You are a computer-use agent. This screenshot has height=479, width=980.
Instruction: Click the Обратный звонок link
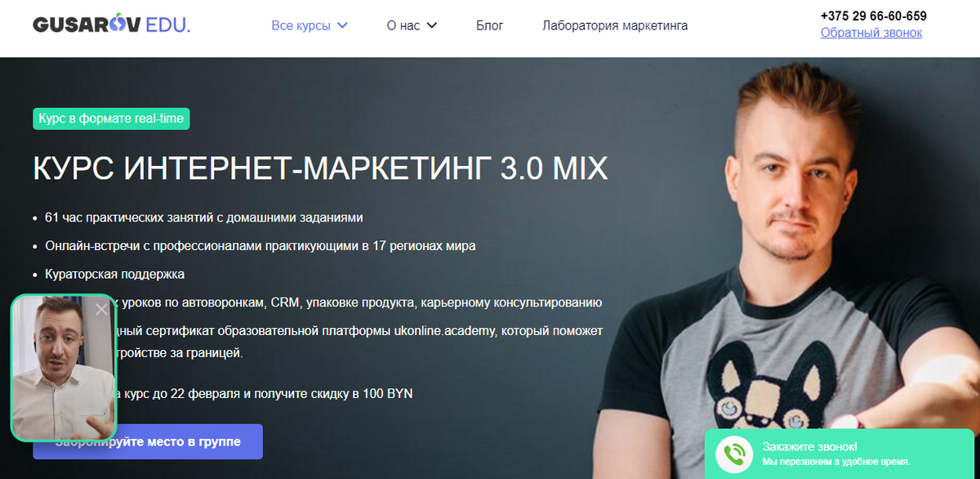(x=871, y=33)
